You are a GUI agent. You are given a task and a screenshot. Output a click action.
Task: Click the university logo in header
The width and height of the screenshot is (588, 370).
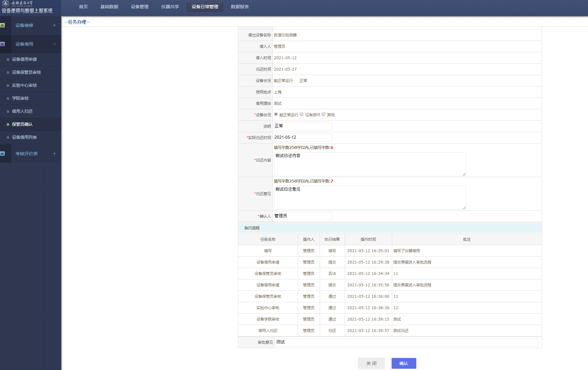coord(6,3)
